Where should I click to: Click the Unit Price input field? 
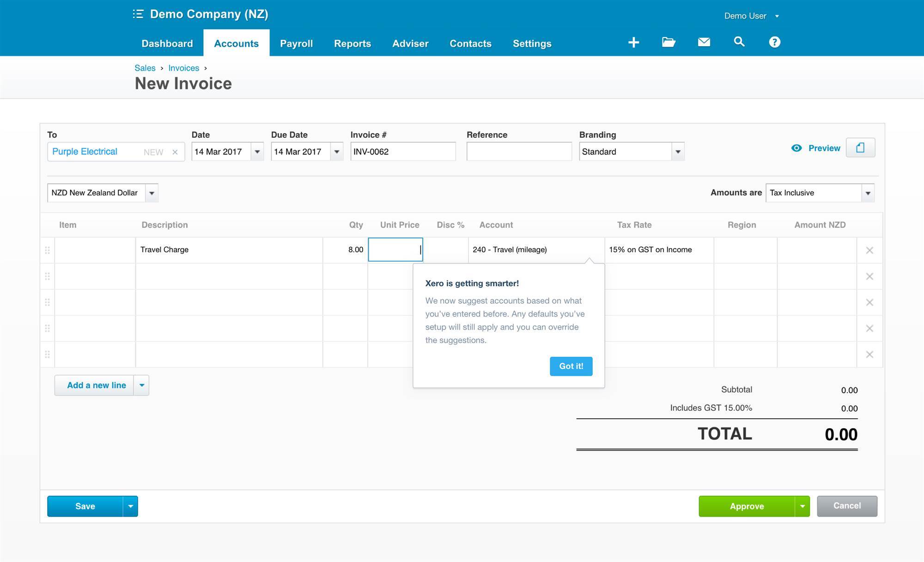coord(395,249)
